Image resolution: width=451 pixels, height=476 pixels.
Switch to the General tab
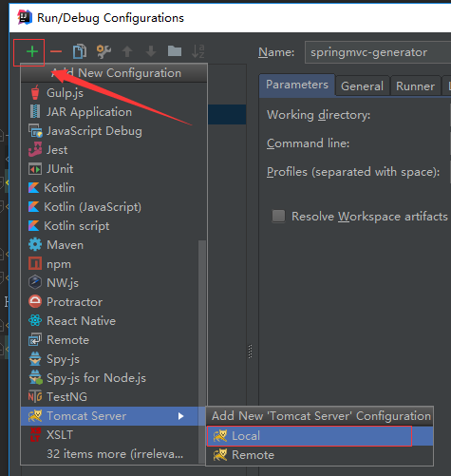[x=362, y=86]
